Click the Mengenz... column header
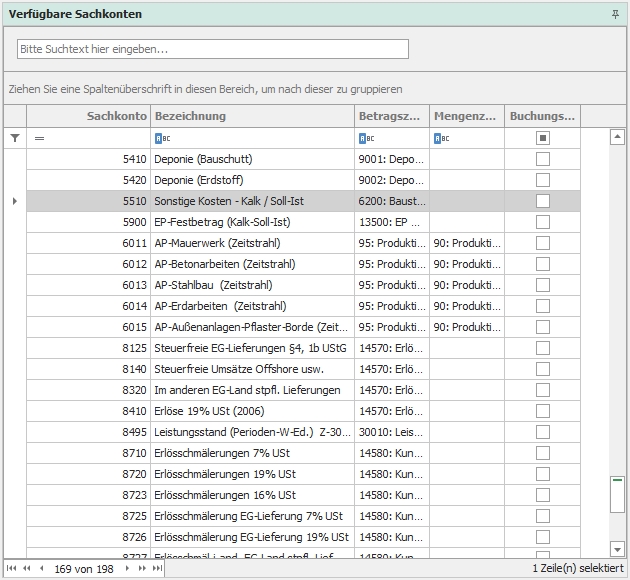This screenshot has width=630, height=580. [x=466, y=116]
